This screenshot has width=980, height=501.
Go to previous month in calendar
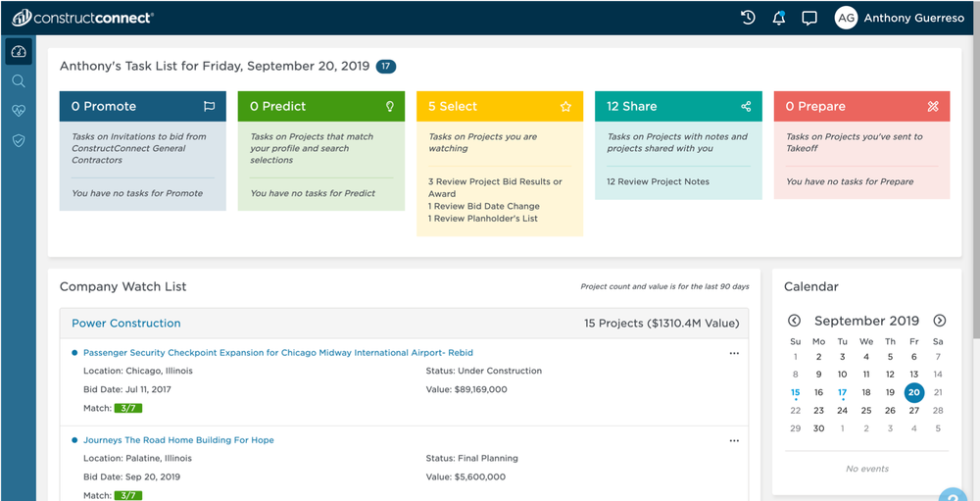[794, 321]
